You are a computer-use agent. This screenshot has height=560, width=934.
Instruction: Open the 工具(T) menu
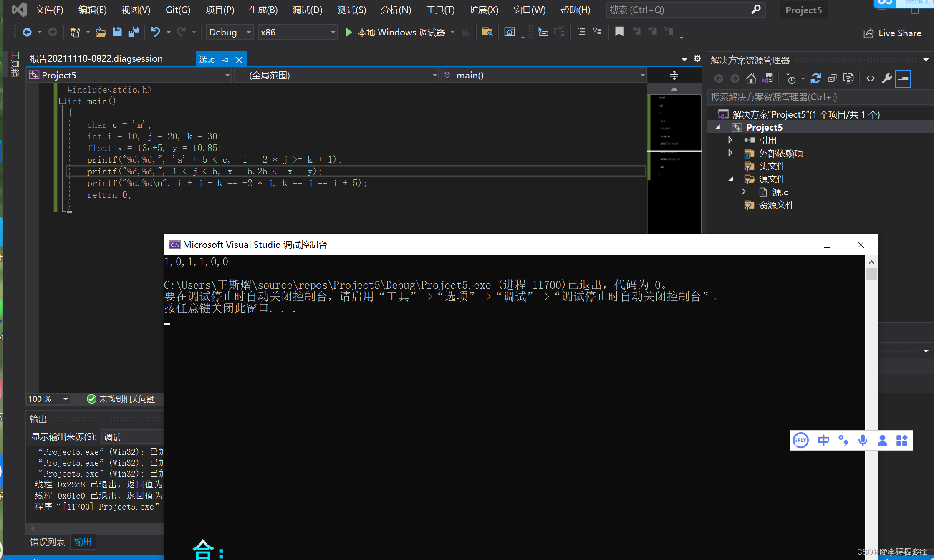tap(441, 10)
